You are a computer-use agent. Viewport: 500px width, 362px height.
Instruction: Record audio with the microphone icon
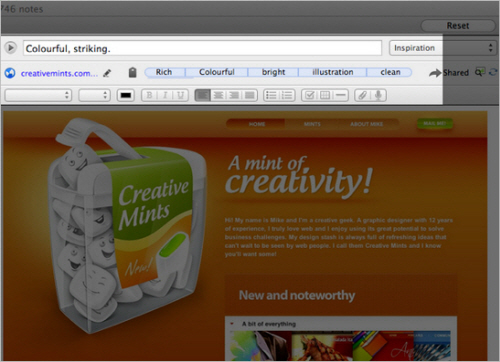pos(378,96)
